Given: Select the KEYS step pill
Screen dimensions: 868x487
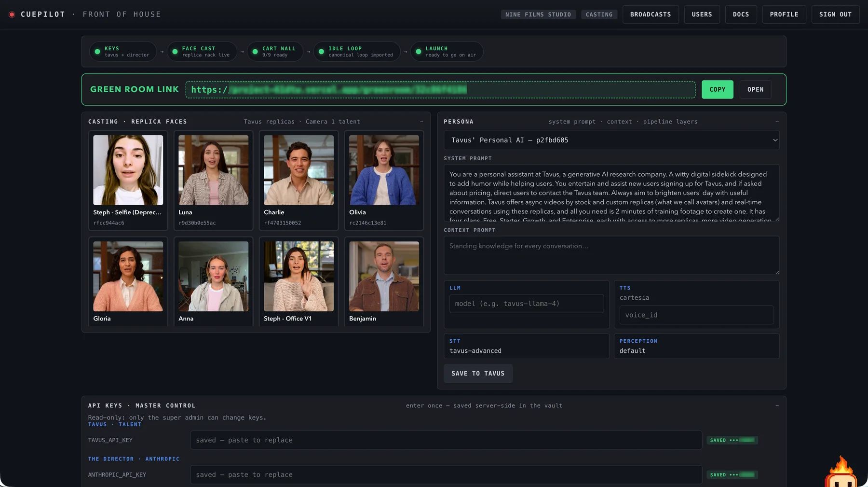Looking at the screenshot, I should (123, 52).
